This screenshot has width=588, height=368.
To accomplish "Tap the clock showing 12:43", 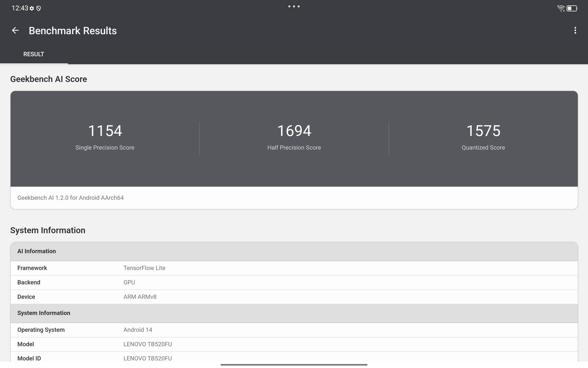I will pos(20,8).
